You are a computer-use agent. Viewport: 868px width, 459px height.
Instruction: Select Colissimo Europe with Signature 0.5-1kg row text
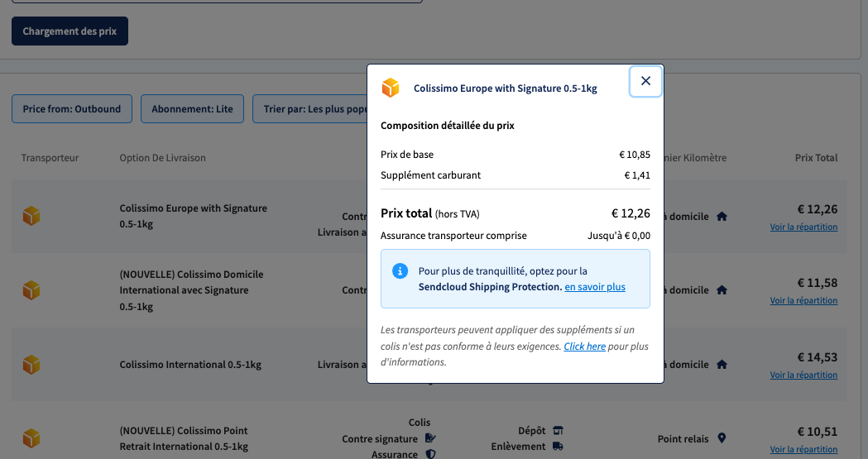pos(193,216)
